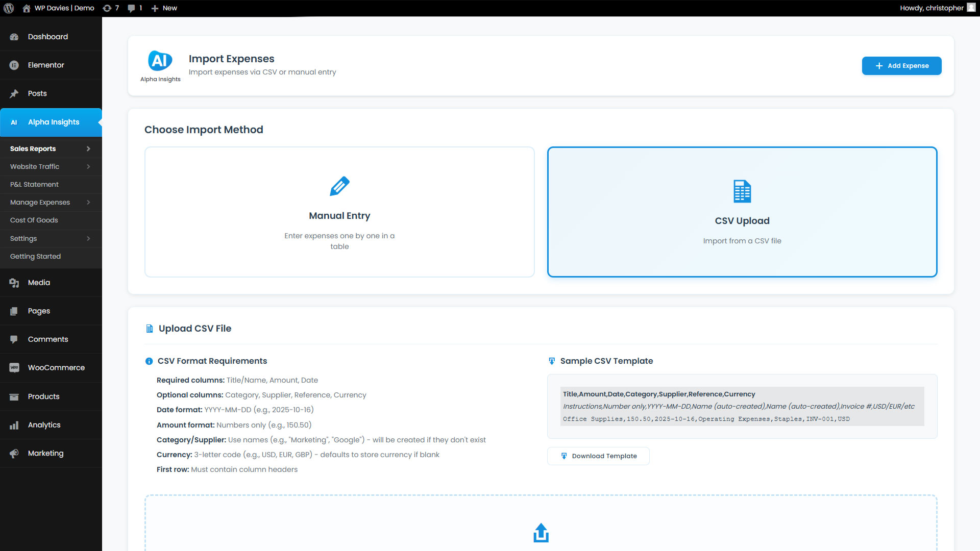Screen dimensions: 980x551
Task: Open the P&L Statement page
Action: (x=34, y=185)
